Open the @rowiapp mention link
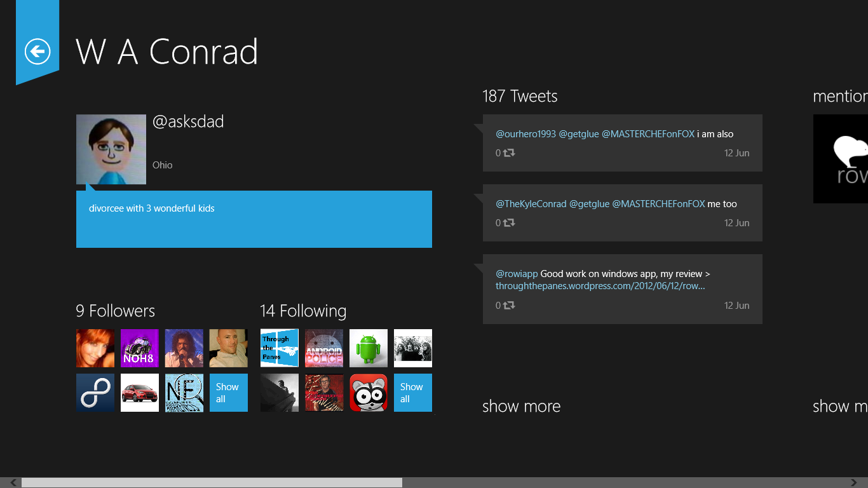 point(517,274)
